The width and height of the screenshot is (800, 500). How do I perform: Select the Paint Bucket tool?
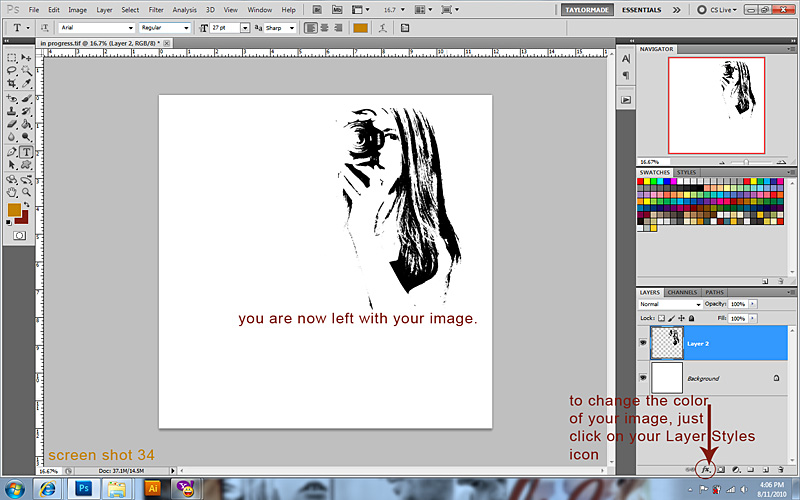pyautogui.click(x=26, y=124)
